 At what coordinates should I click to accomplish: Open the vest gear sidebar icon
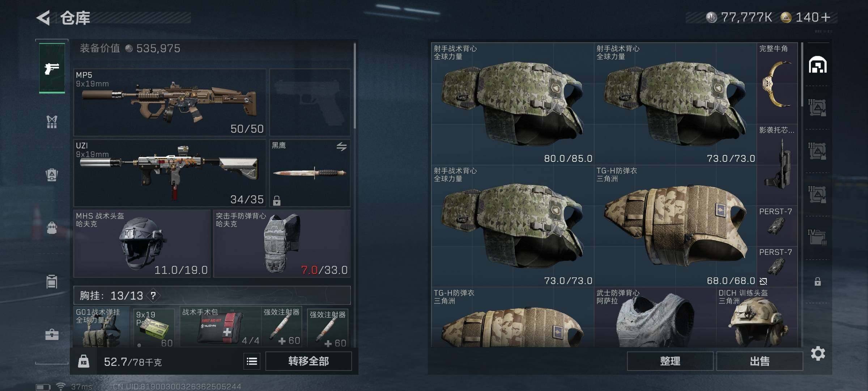(52, 122)
